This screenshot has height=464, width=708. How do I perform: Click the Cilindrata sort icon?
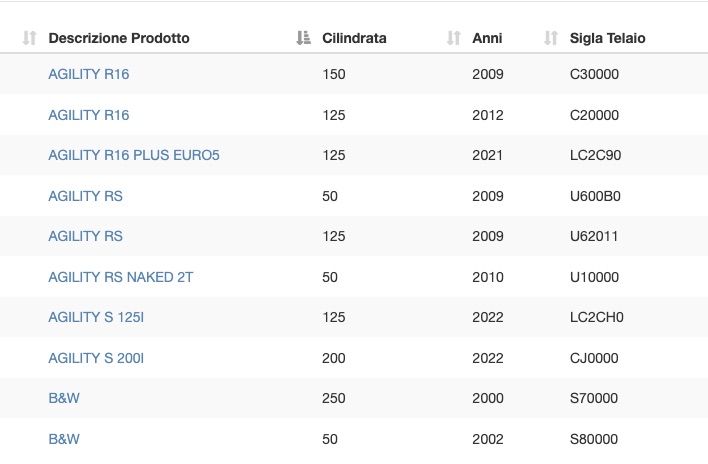303,38
